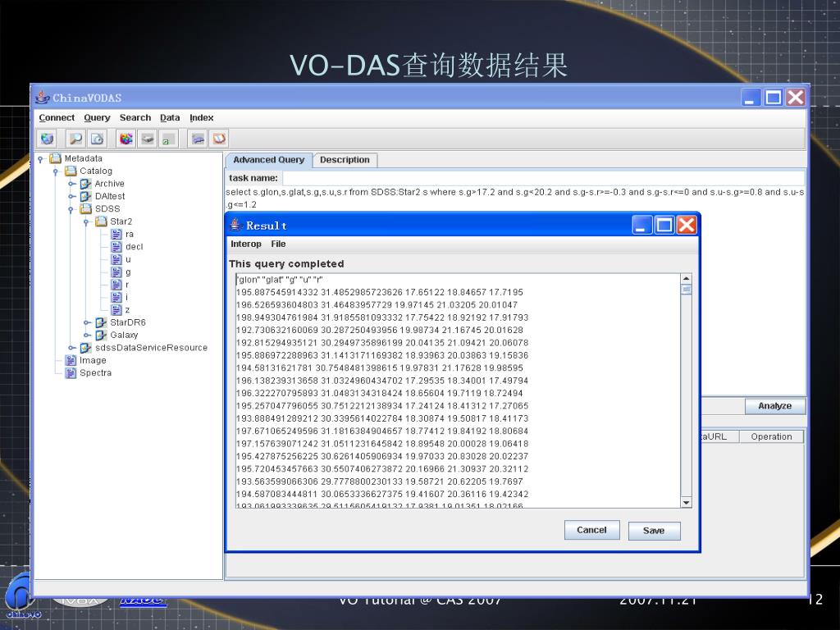
Task: Click the blue car-shaped toolbar icon
Action: [198, 139]
